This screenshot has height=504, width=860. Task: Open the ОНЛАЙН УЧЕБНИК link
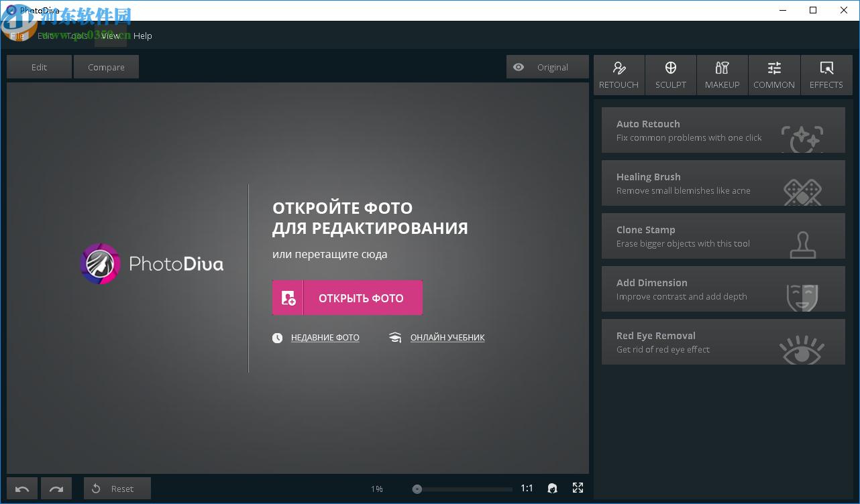coord(447,338)
